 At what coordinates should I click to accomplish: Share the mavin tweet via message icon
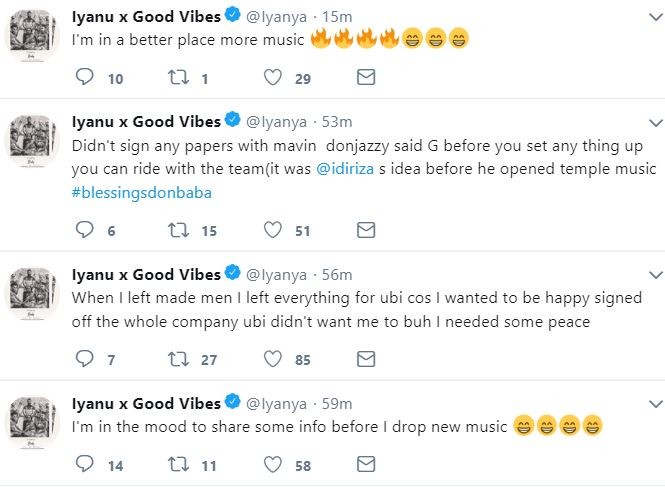366,231
